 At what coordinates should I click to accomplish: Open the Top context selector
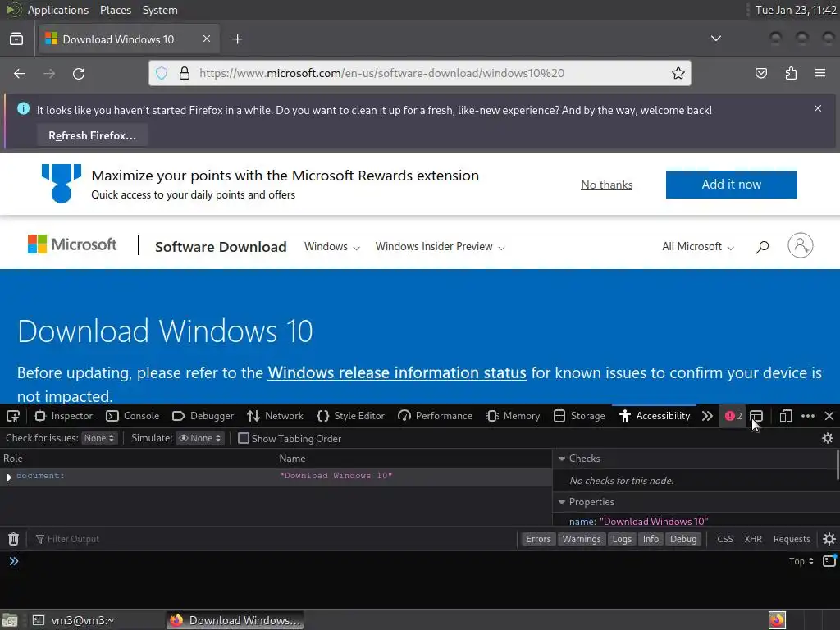(x=801, y=561)
